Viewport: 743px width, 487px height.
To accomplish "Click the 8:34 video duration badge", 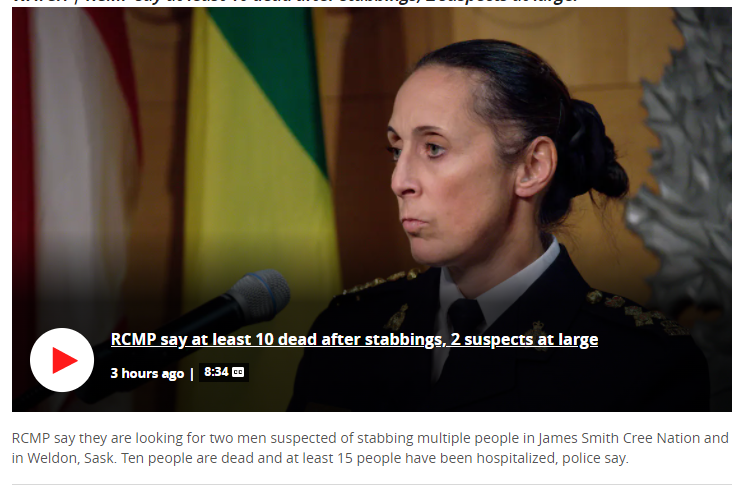I will pos(224,372).
